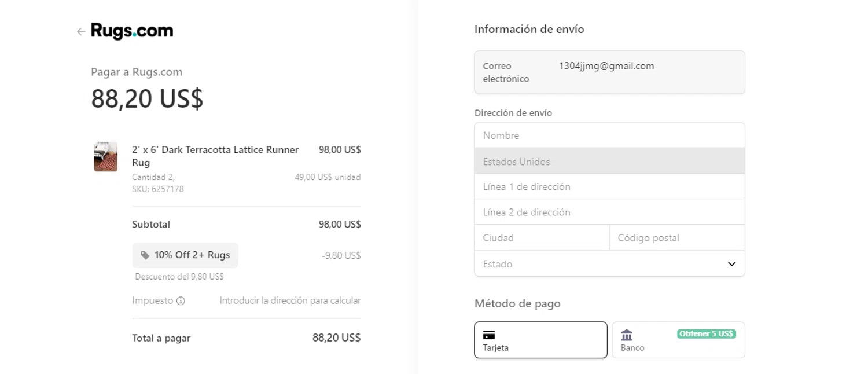Click the Rugs.com logo
The height and width of the screenshot is (374, 868).
(132, 31)
